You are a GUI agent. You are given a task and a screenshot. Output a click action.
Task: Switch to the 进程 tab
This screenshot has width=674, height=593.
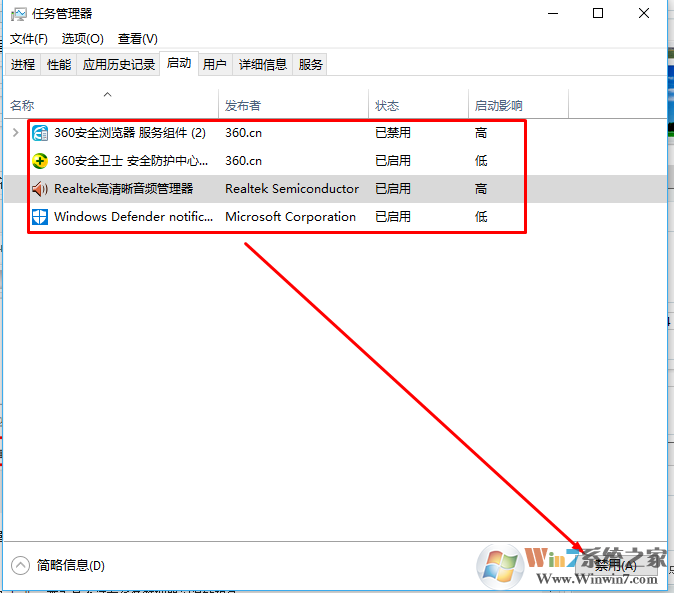[x=23, y=64]
